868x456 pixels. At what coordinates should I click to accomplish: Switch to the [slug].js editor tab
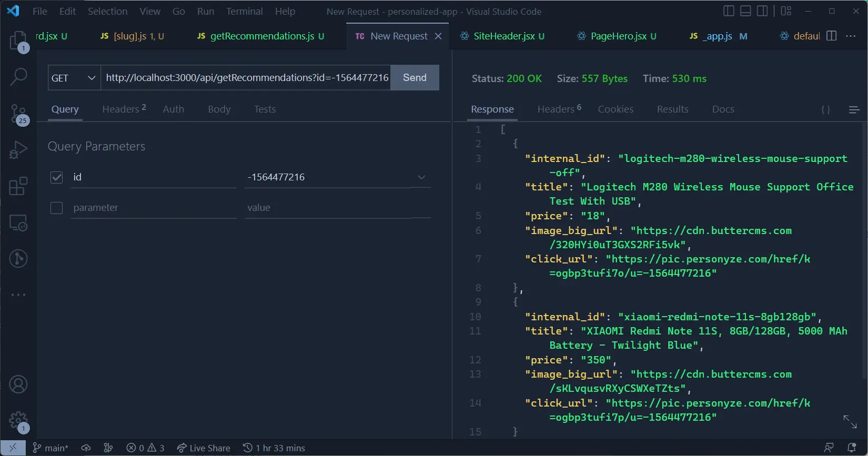133,36
